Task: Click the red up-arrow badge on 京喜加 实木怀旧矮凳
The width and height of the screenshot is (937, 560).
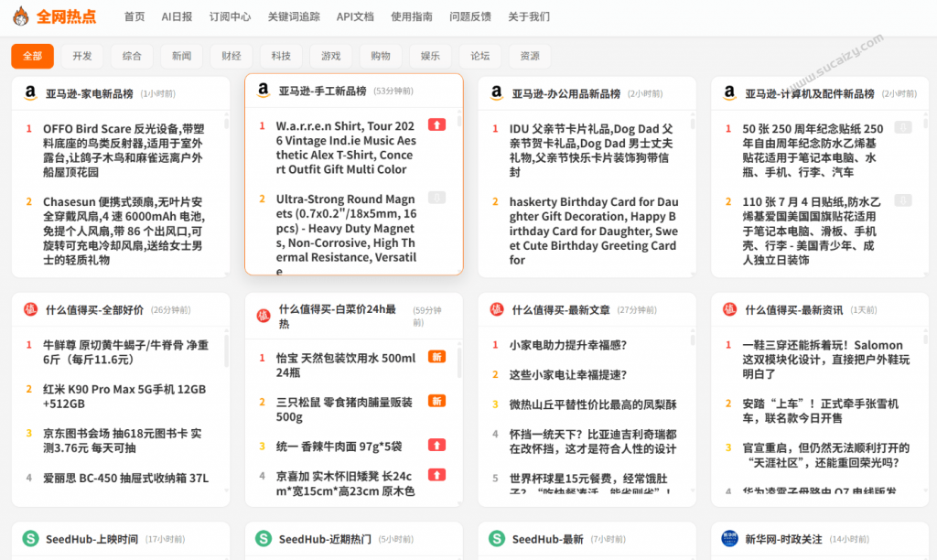Action: click(436, 475)
